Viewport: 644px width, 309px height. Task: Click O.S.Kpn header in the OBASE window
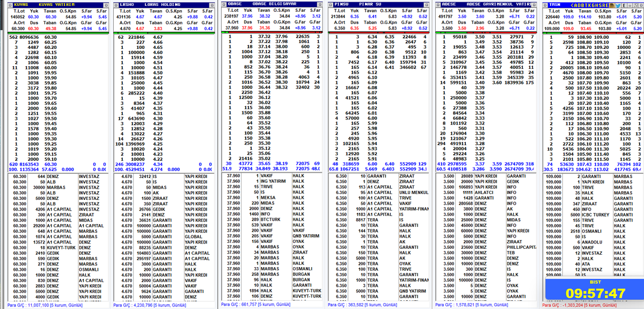pos(281,10)
